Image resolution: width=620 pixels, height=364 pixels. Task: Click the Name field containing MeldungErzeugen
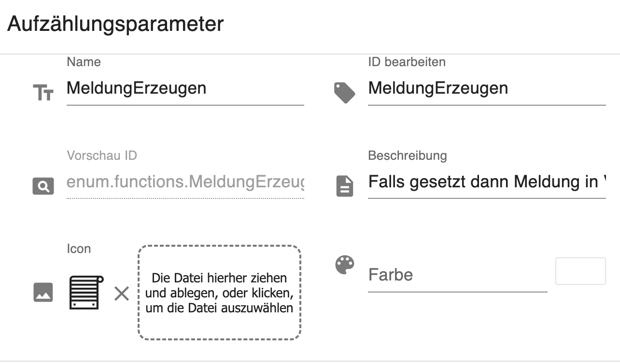[x=185, y=88]
